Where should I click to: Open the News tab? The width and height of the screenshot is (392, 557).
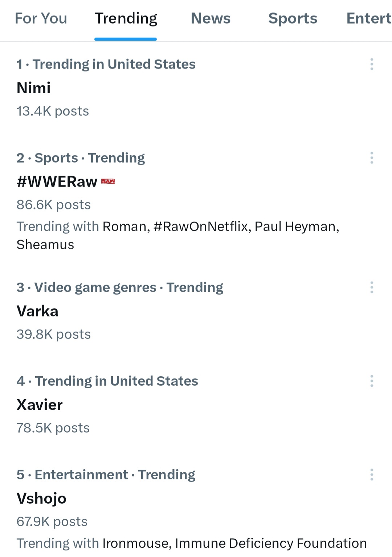pos(211,19)
